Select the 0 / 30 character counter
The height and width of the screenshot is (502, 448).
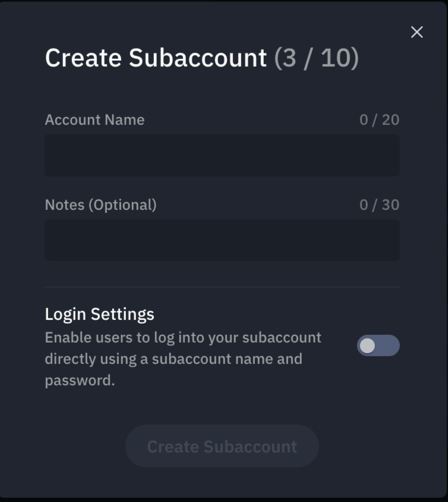tap(379, 205)
